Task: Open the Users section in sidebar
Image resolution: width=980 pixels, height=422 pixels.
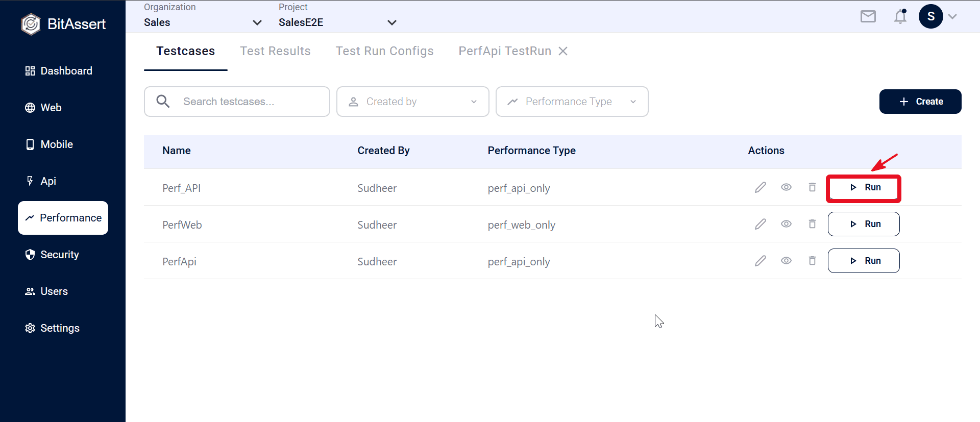Action: (x=46, y=291)
